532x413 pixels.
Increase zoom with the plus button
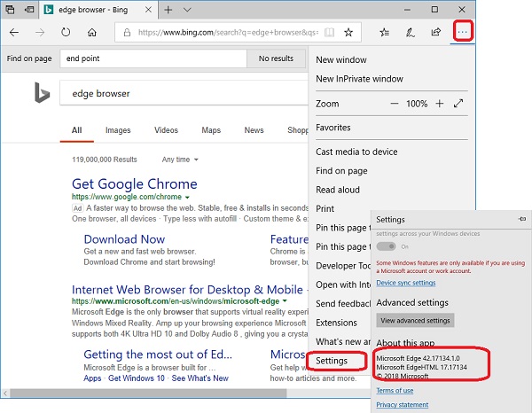coord(440,104)
